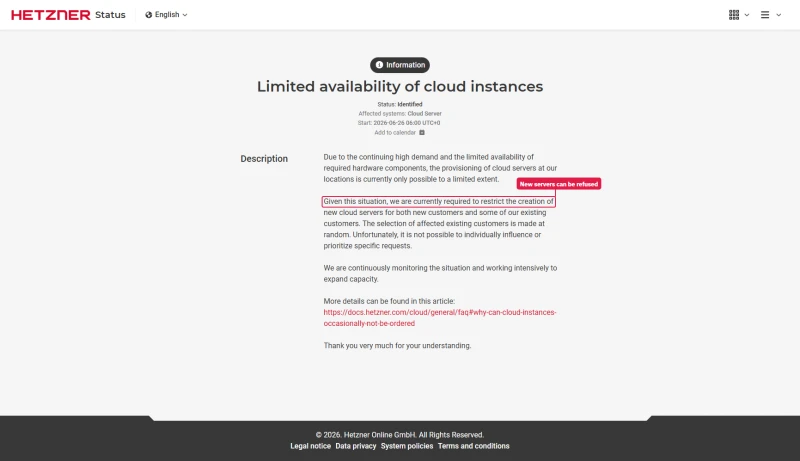Open the hamburger menu icon
The width and height of the screenshot is (800, 461).
pyautogui.click(x=765, y=15)
